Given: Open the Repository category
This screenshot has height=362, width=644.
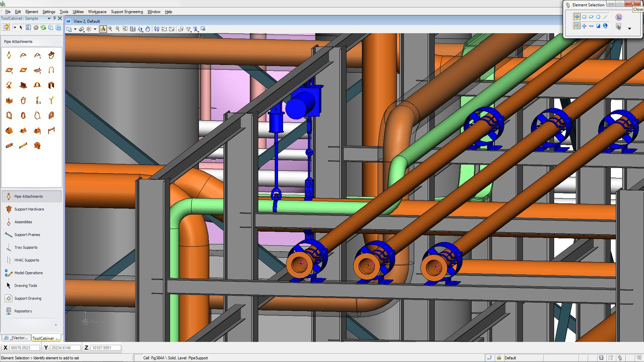Looking at the screenshot, I should coord(23,311).
